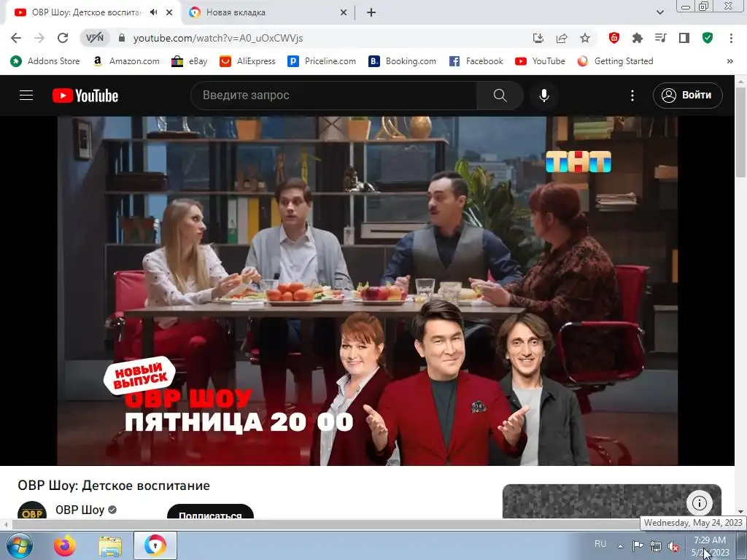Click the 7:29 AM taskbar clock

[x=710, y=546]
